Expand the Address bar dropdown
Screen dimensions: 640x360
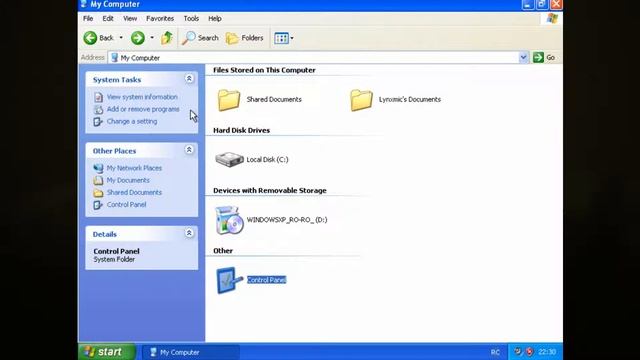coord(523,58)
